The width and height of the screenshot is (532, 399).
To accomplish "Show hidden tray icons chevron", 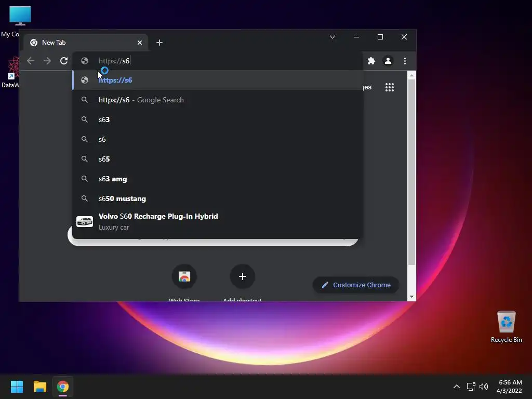I will pos(457,387).
